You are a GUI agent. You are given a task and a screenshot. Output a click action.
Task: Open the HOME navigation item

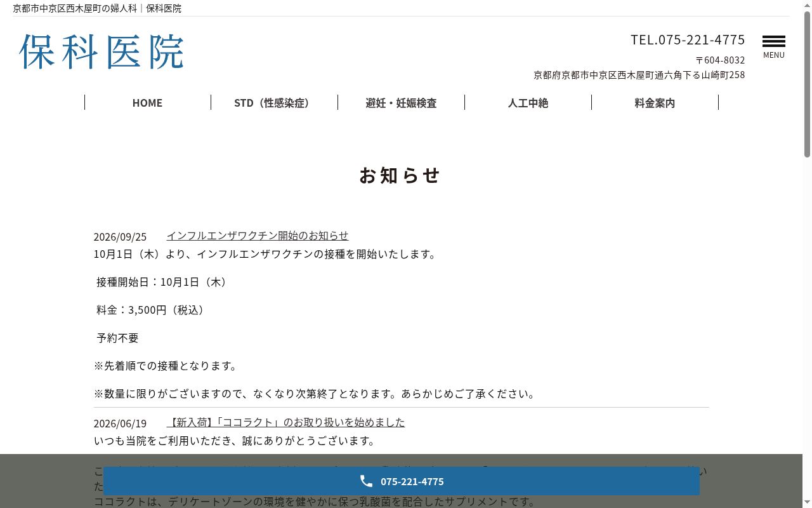pos(147,102)
